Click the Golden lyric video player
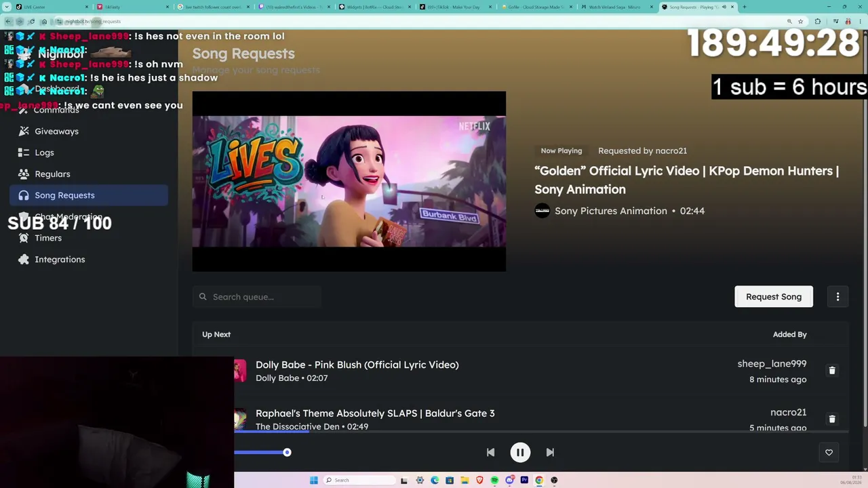 pos(349,182)
